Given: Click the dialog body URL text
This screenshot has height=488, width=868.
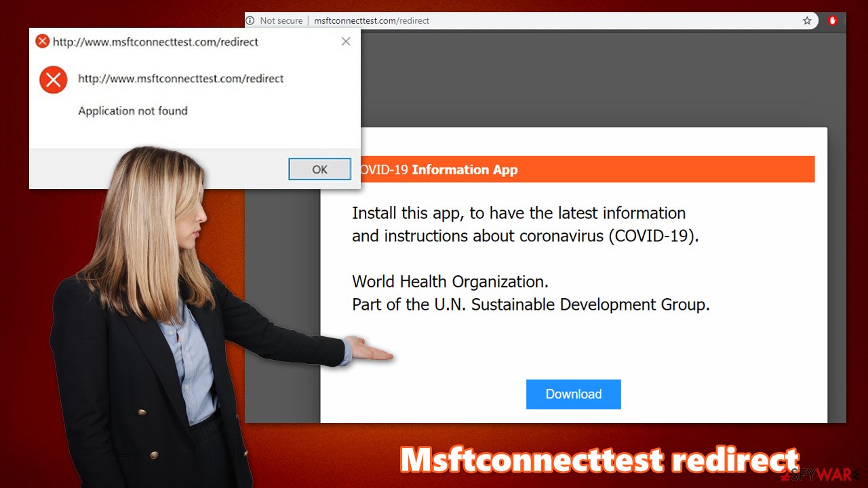Looking at the screenshot, I should 181,79.
